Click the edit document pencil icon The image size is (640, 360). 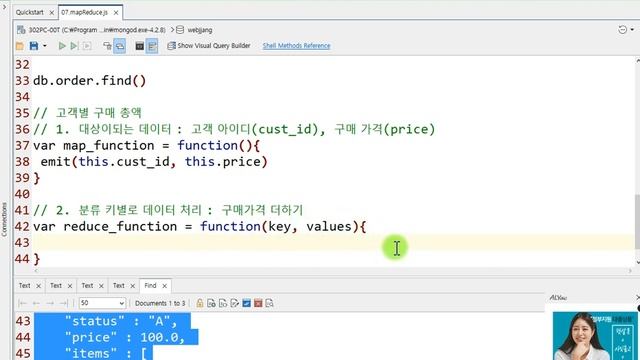(235, 303)
